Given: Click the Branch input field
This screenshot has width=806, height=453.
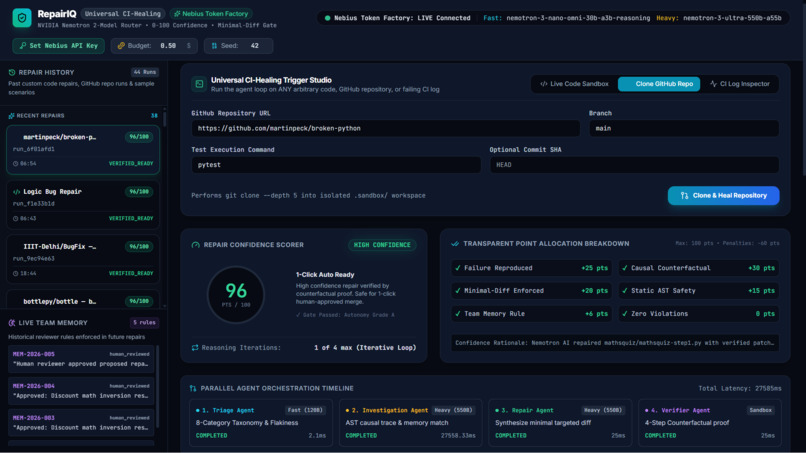Looking at the screenshot, I should point(684,129).
